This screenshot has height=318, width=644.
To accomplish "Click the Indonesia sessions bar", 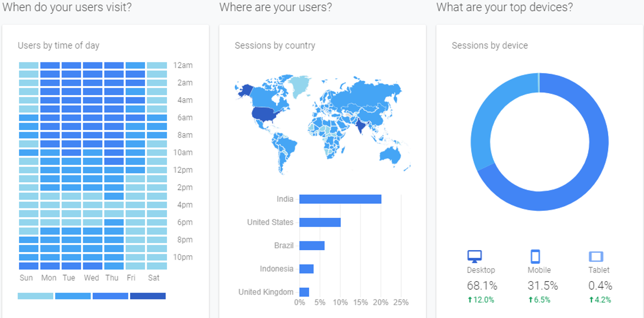I will tap(307, 269).
